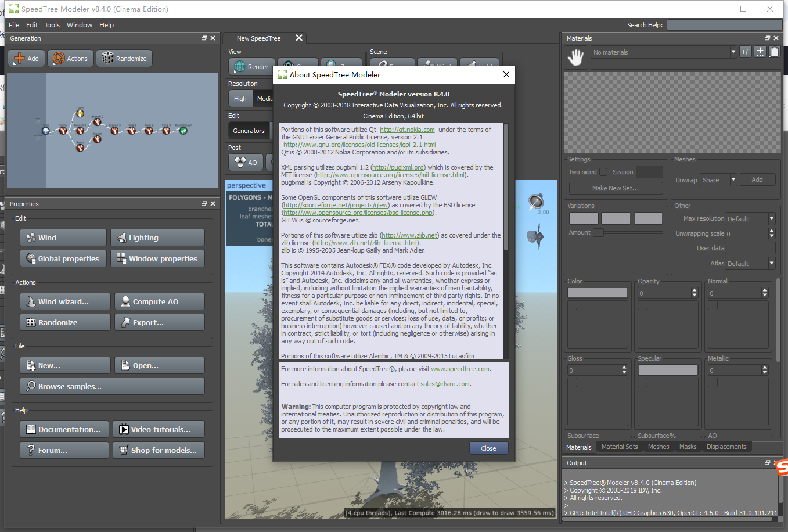Image resolution: width=788 pixels, height=532 pixels.
Task: Open the No materials dropdown
Action: pos(664,52)
